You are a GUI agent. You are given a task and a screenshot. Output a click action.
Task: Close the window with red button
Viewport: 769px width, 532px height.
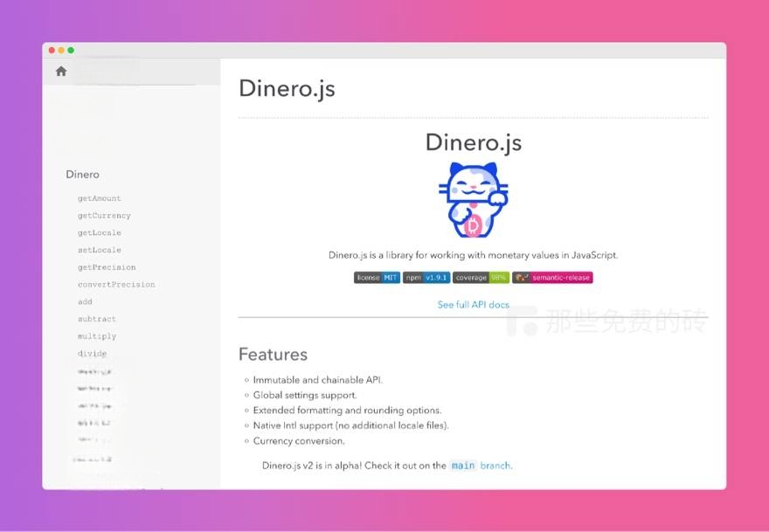52,50
